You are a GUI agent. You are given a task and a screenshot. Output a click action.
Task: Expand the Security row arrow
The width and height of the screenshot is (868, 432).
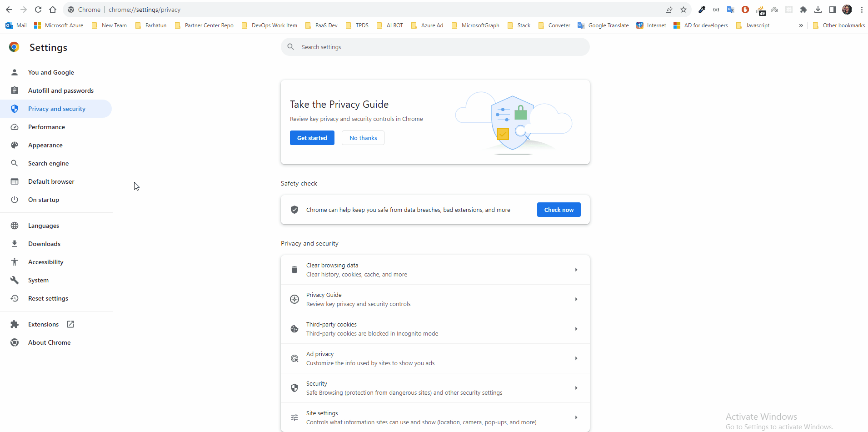[576, 388]
